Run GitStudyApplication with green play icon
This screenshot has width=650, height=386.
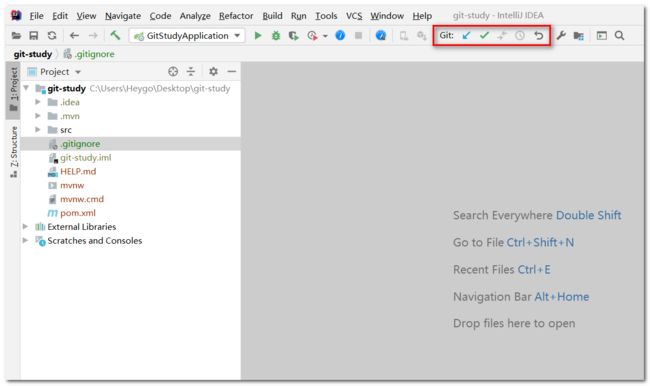[257, 36]
